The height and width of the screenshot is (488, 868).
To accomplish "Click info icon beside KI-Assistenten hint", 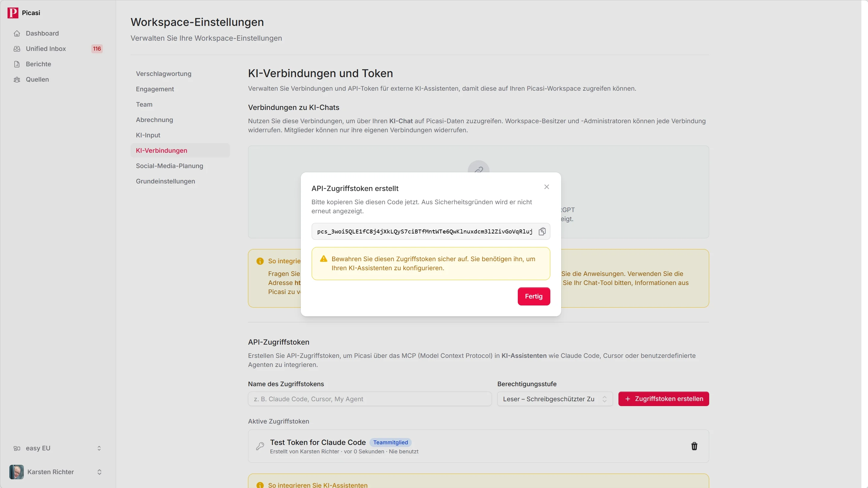I will pyautogui.click(x=260, y=485).
